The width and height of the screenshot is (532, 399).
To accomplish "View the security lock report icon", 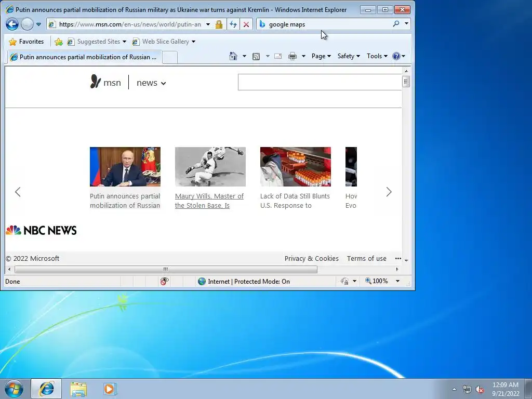I will 219,24.
